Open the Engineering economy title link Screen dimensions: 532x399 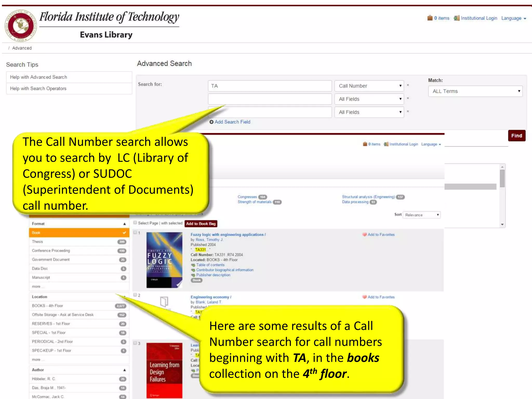tap(211, 297)
